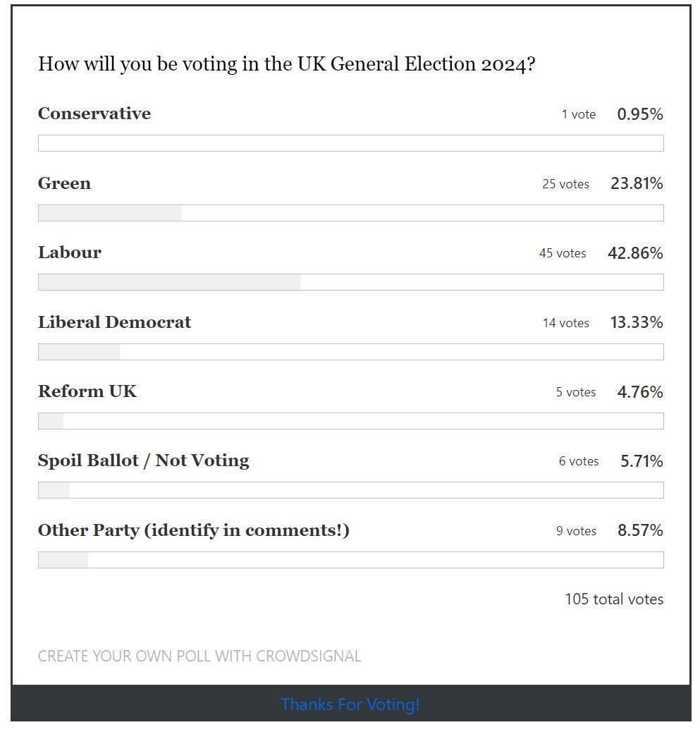Screen dimensions: 700x732
Task: Click the Other Party result bar
Action: coord(350,560)
